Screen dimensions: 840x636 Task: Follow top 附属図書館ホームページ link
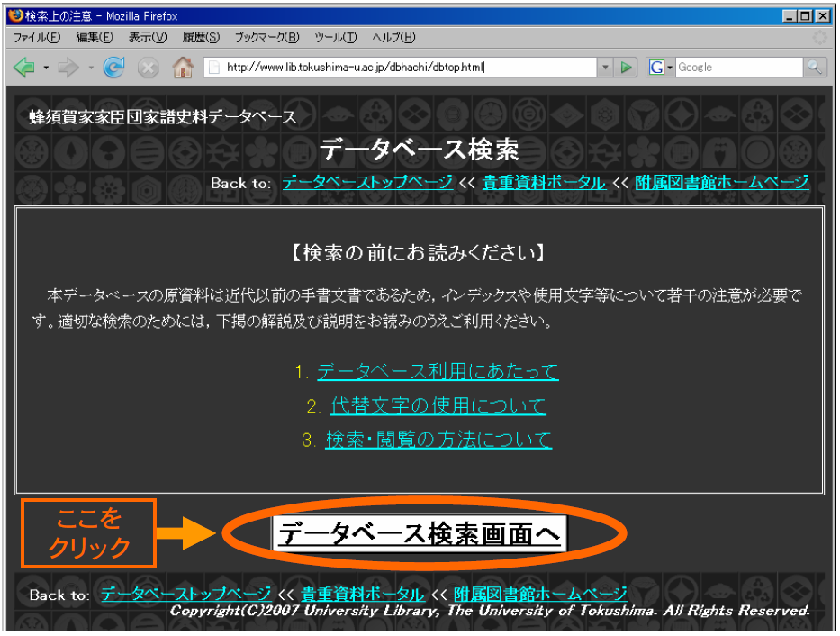[x=721, y=183]
